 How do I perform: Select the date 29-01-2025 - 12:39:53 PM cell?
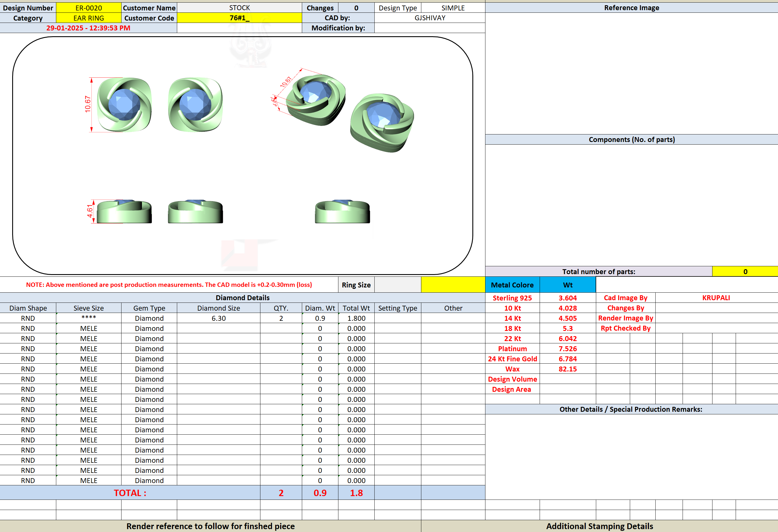88,28
